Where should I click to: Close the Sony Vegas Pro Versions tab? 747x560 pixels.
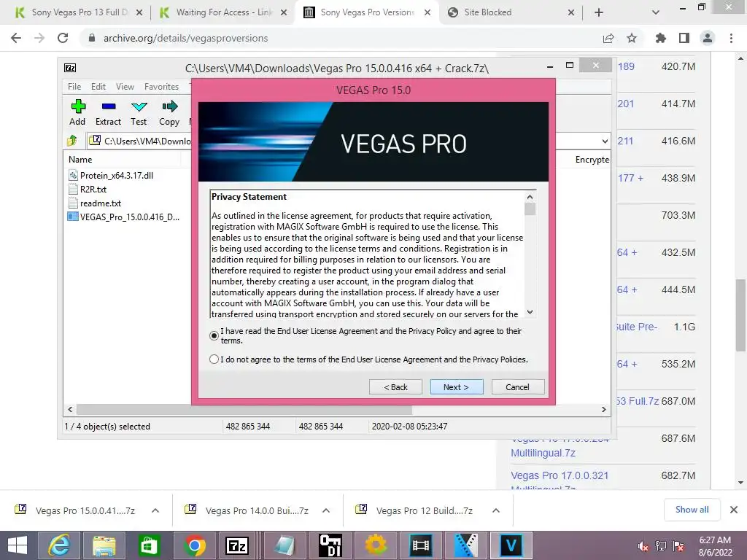tap(427, 12)
